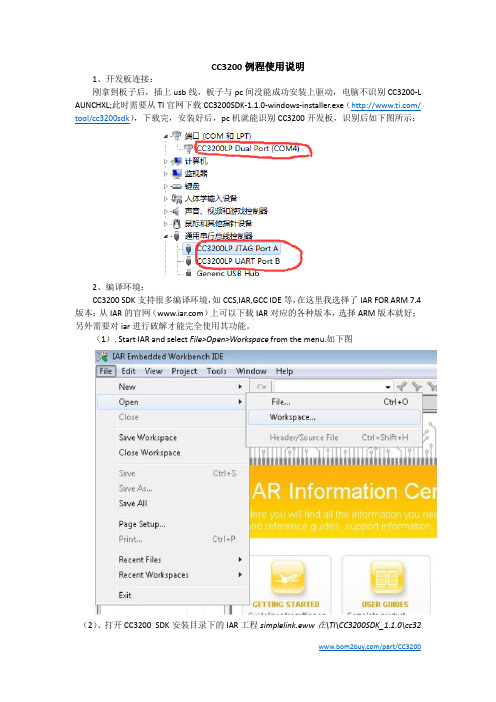Click the CC3200LP JTAG Port A device icon

[x=188, y=248]
